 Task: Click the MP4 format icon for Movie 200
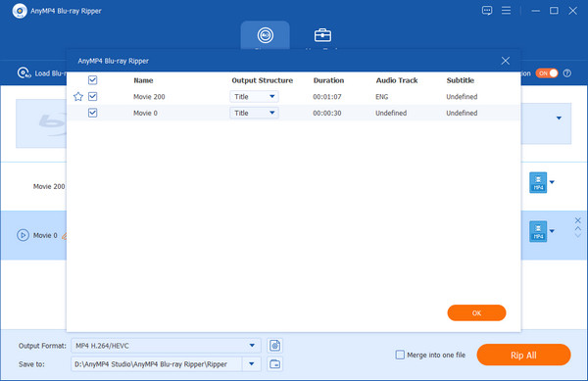538,182
